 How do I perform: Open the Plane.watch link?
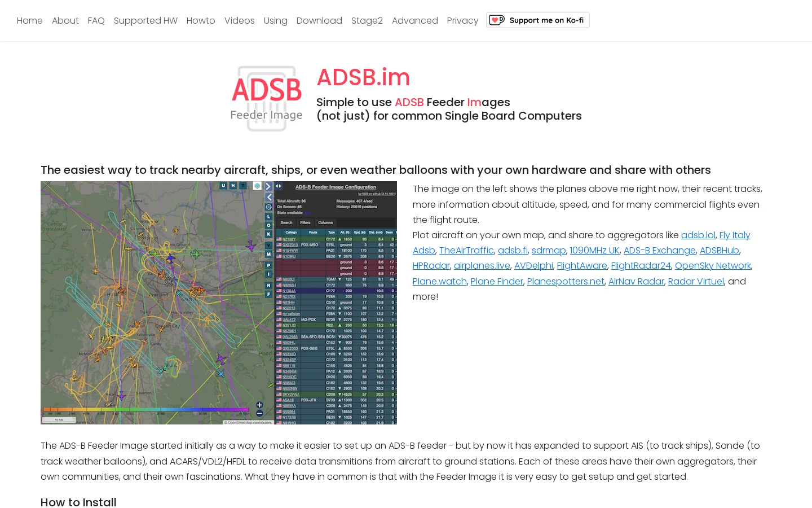coord(440,281)
